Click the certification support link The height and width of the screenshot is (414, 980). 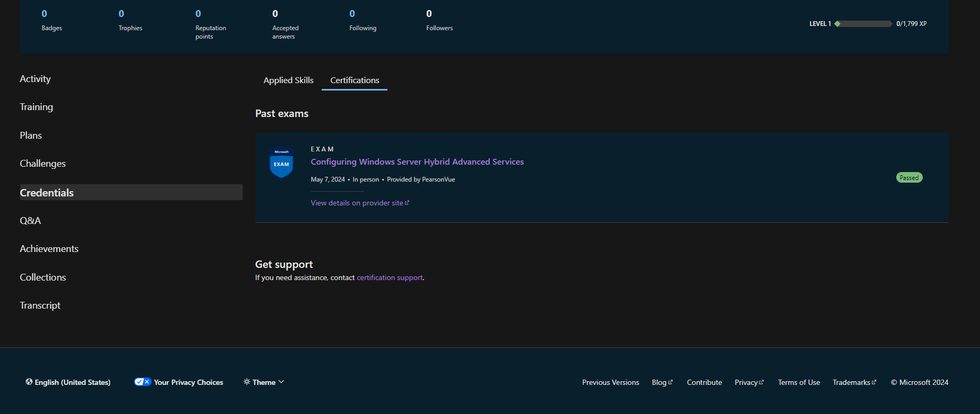390,277
